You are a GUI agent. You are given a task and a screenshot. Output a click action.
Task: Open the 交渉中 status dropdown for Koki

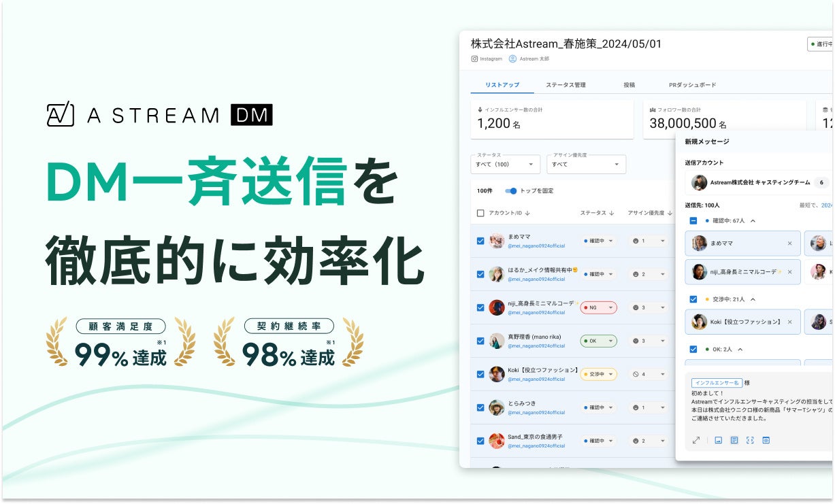pyautogui.click(x=598, y=374)
